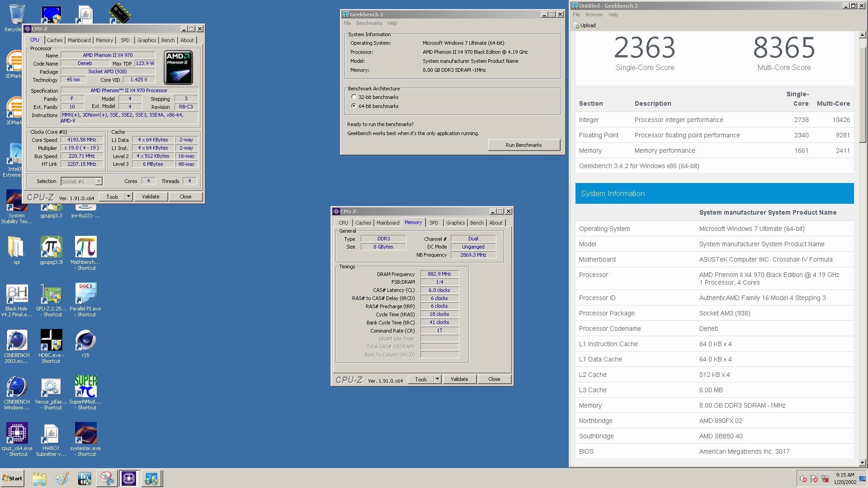Click the Core Speed value field
Screen dimensions: 868x488
click(x=82, y=140)
